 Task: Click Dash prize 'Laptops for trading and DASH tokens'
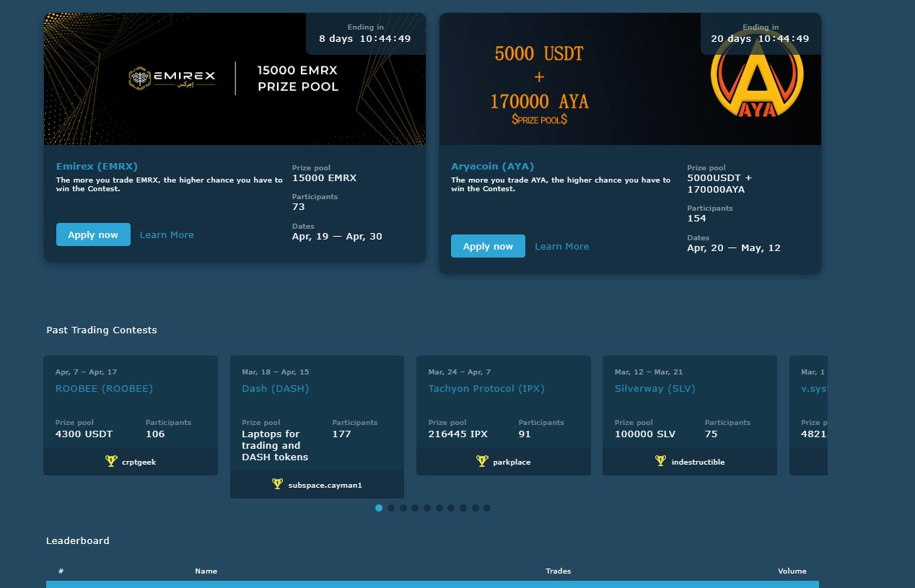pos(275,445)
